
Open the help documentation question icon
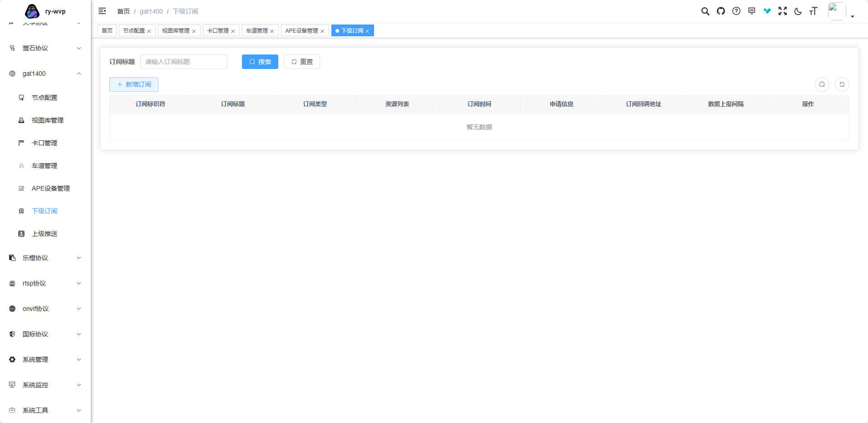tap(736, 11)
